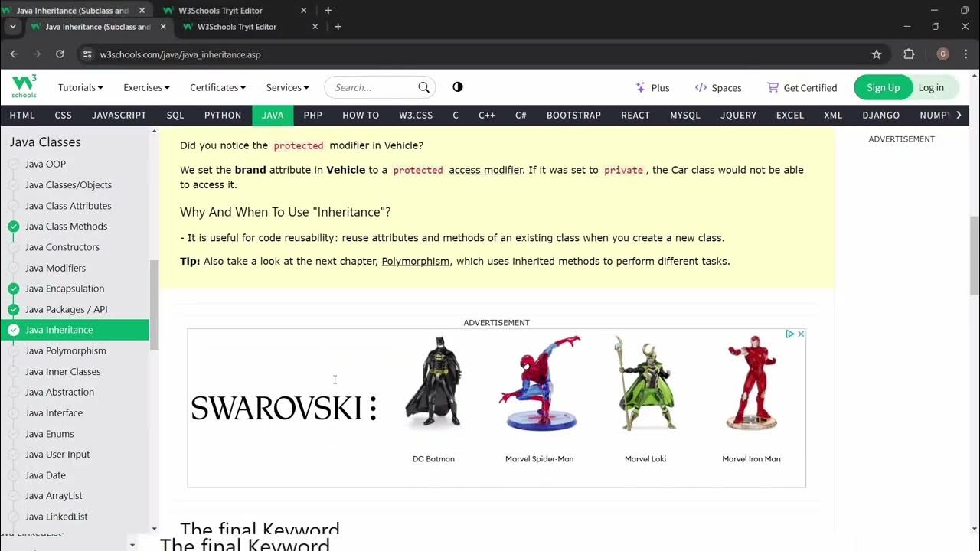Select C# in topic bar
Viewport: 980px width, 551px height.
click(x=521, y=115)
